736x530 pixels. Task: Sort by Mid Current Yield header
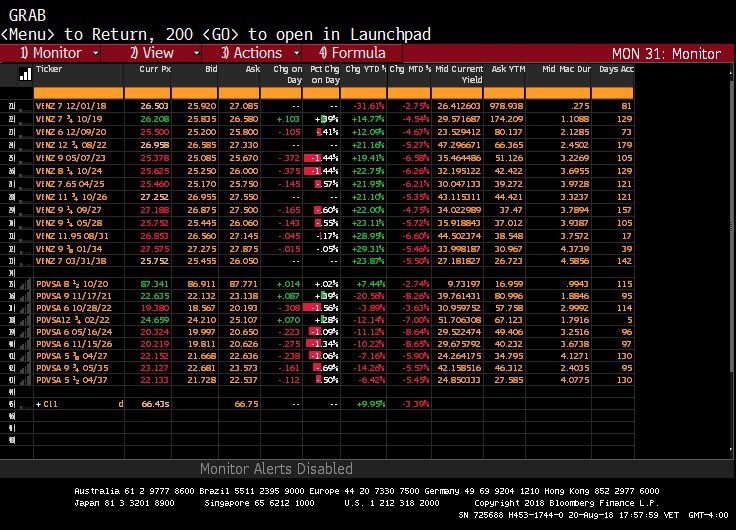click(459, 75)
